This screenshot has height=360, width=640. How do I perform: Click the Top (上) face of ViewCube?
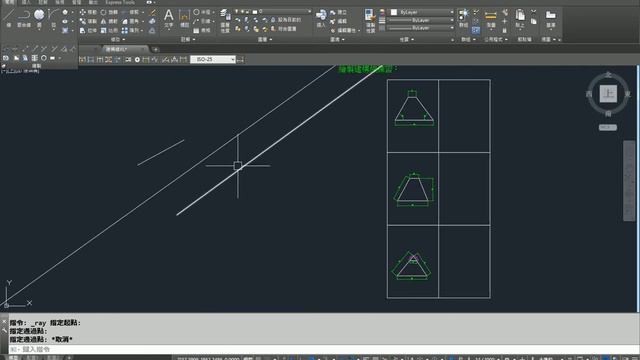pos(608,93)
